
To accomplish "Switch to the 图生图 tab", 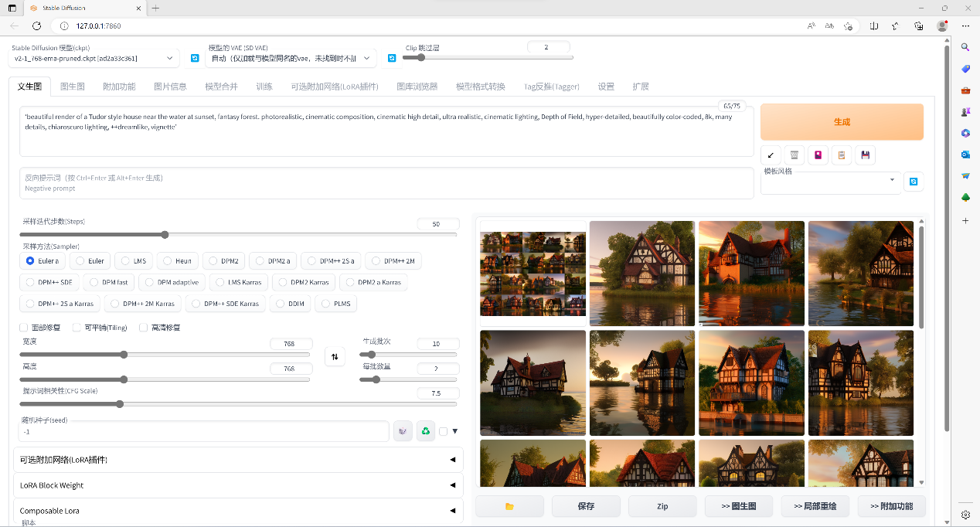I will (73, 87).
